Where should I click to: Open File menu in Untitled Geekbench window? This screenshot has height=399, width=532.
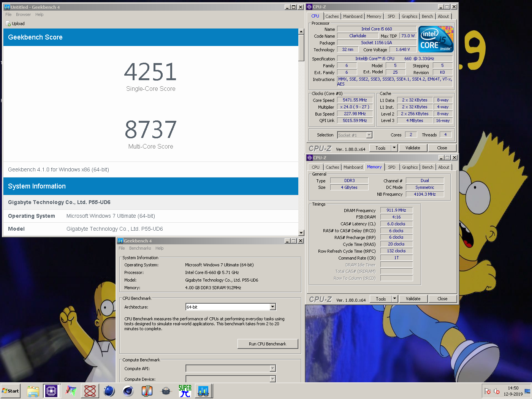8,14
